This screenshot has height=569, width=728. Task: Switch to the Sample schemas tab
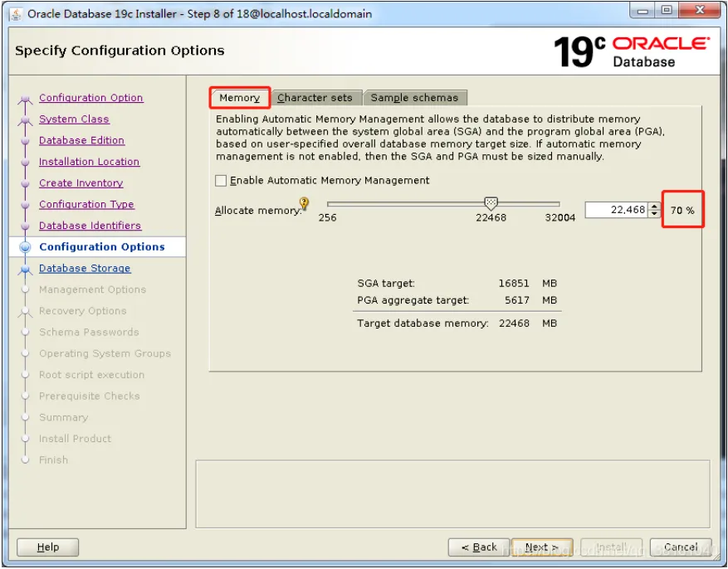click(414, 98)
